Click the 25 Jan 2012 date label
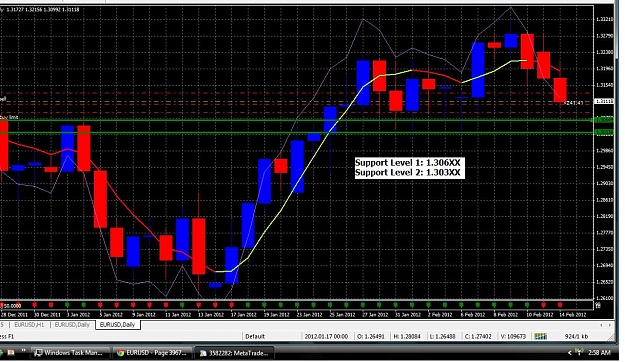 342,315
